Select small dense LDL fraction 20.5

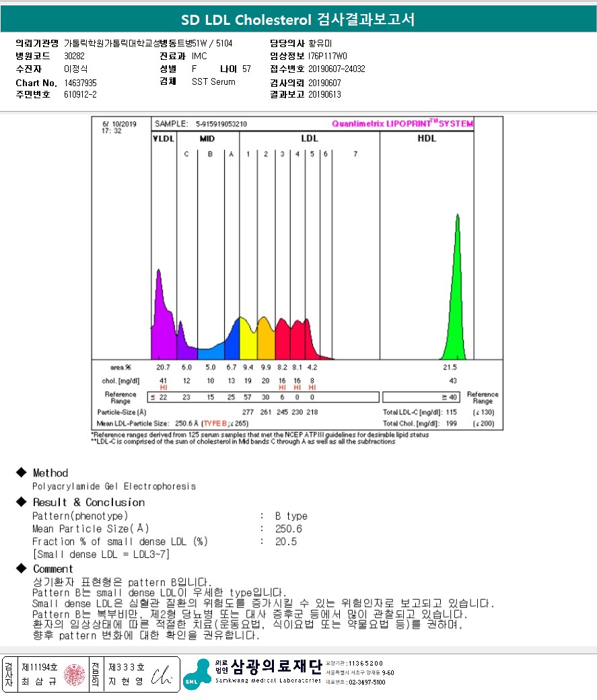286,542
